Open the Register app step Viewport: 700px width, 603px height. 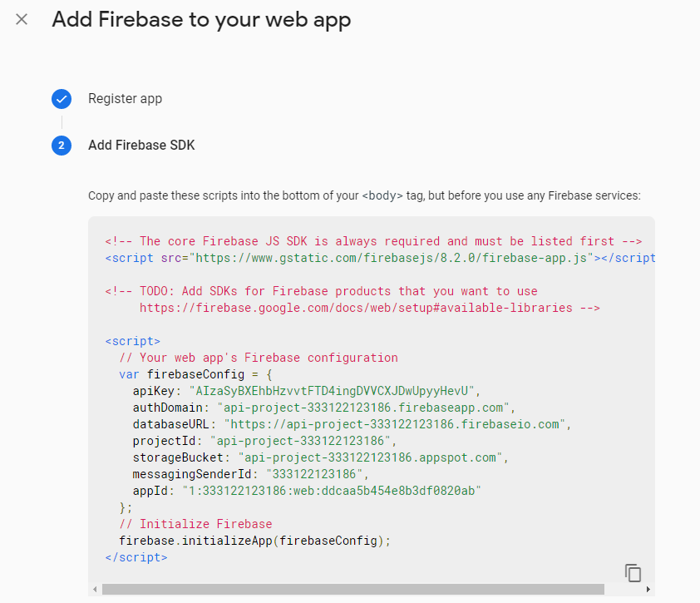coord(125,99)
